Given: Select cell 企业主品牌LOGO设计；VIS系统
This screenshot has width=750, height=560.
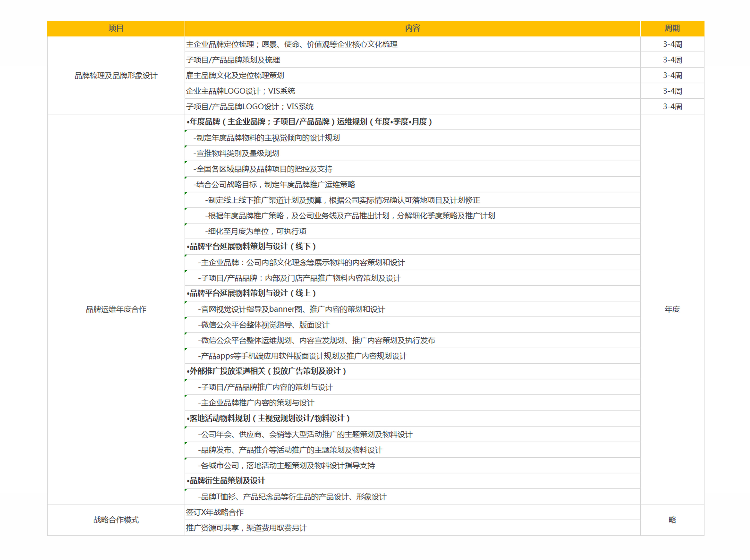Looking at the screenshot, I should (413, 91).
